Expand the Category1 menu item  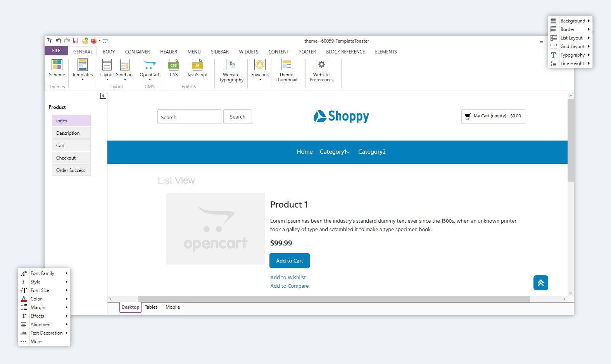(x=335, y=152)
